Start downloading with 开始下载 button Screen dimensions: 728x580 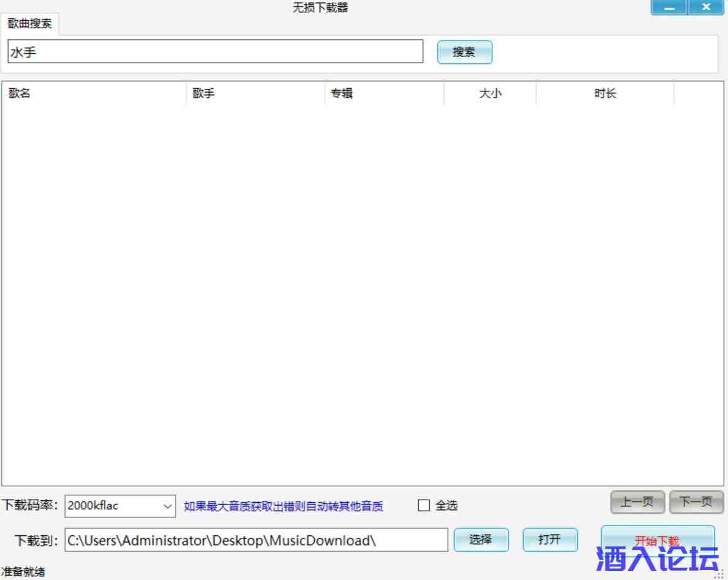(657, 540)
